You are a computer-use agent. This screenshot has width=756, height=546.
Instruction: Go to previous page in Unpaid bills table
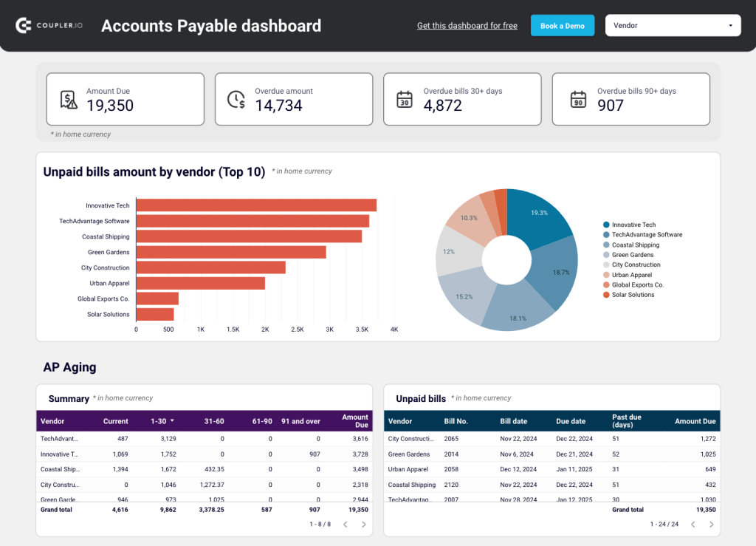coord(693,524)
